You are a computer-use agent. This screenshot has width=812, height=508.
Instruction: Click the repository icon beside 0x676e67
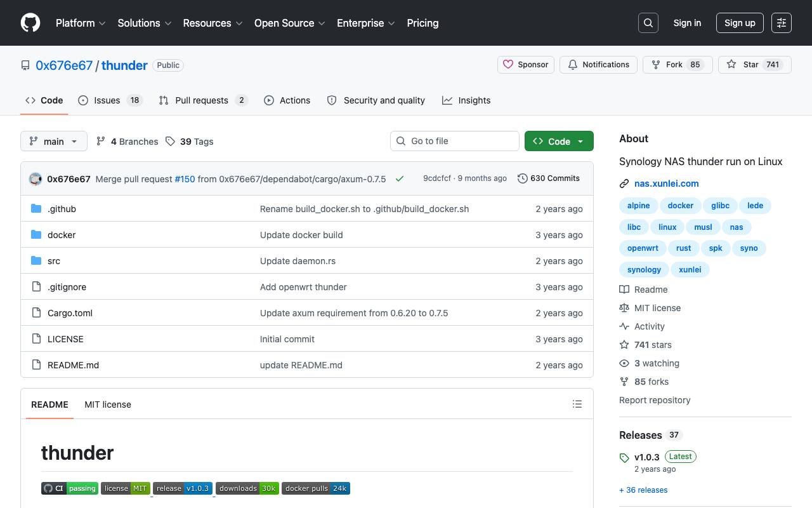25,65
